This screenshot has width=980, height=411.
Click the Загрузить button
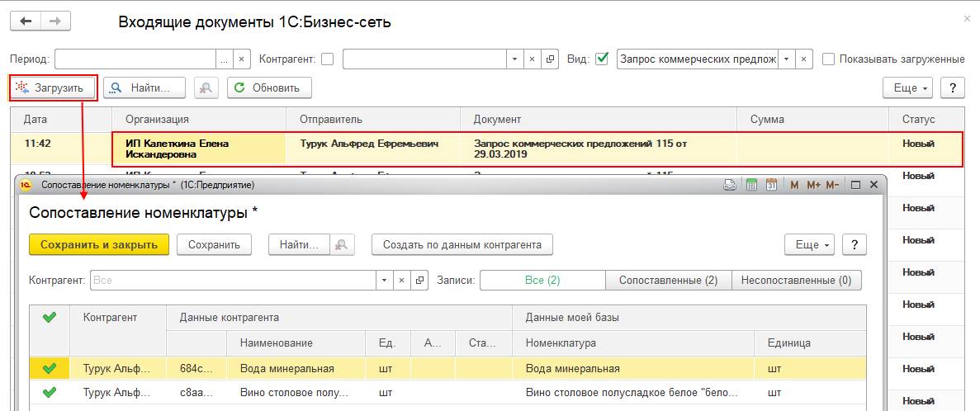[54, 87]
